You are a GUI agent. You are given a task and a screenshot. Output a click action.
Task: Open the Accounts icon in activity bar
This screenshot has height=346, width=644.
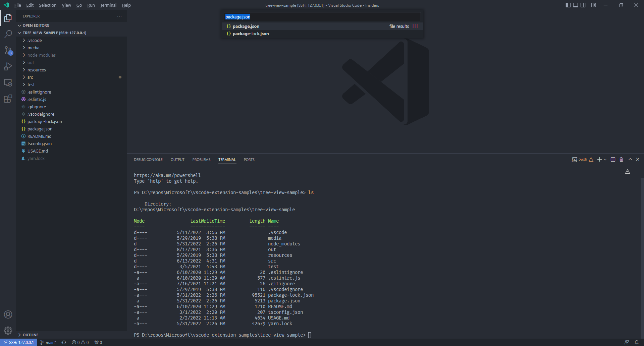tap(8, 314)
